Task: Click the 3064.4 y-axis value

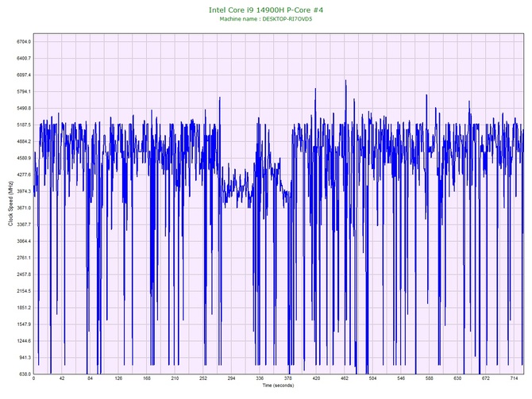Action: point(24,241)
